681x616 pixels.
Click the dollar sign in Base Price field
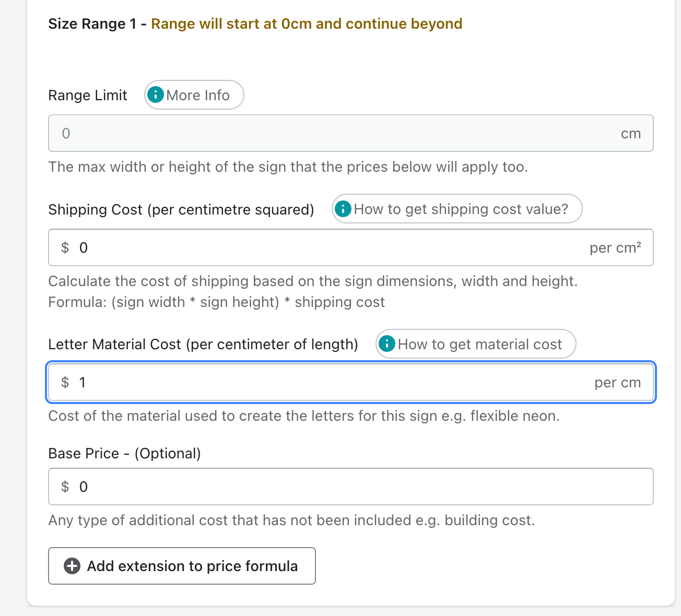point(65,487)
